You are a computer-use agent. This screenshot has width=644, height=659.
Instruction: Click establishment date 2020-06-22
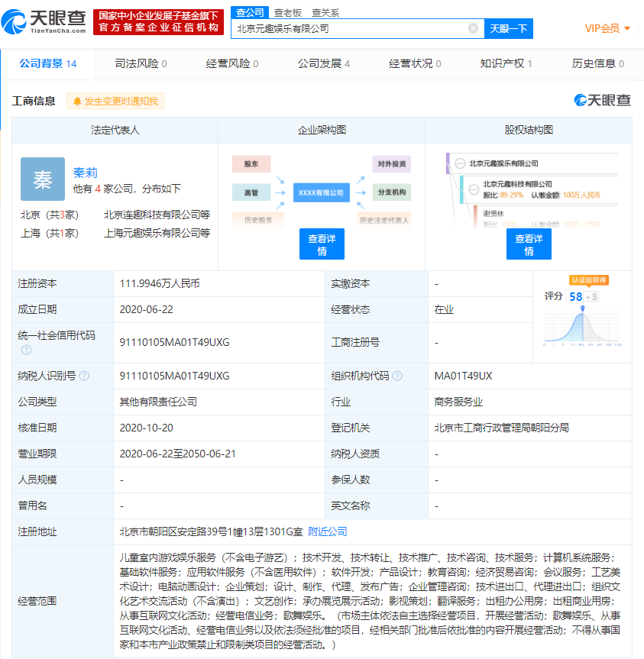[x=146, y=310]
